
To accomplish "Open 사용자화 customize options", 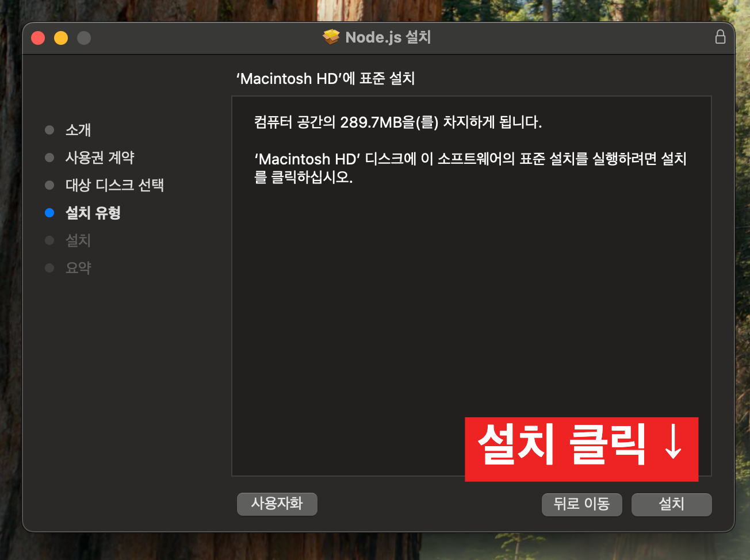I will (277, 504).
